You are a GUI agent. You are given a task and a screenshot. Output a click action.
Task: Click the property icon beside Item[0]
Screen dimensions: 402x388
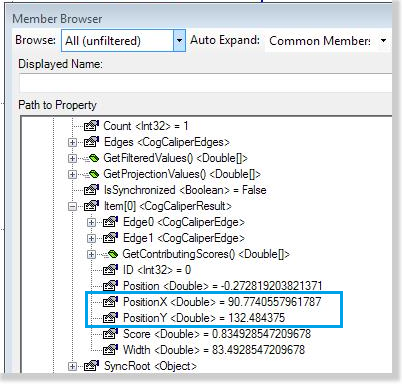(91, 206)
